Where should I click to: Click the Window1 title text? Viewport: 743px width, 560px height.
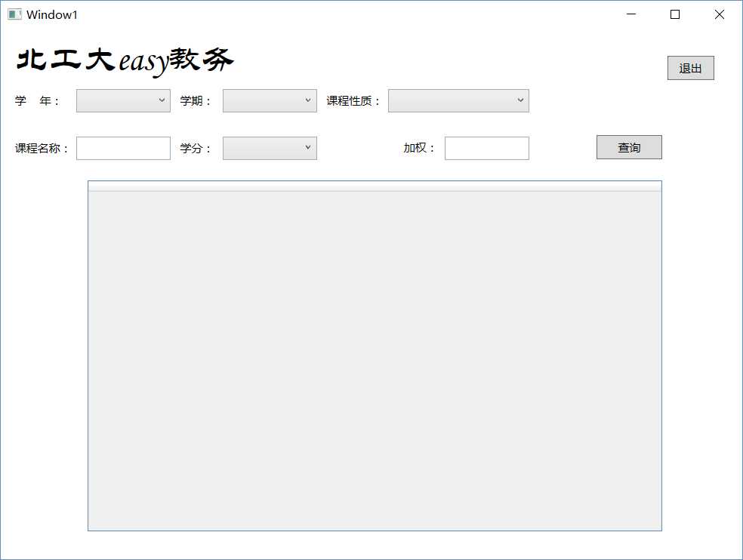[52, 14]
